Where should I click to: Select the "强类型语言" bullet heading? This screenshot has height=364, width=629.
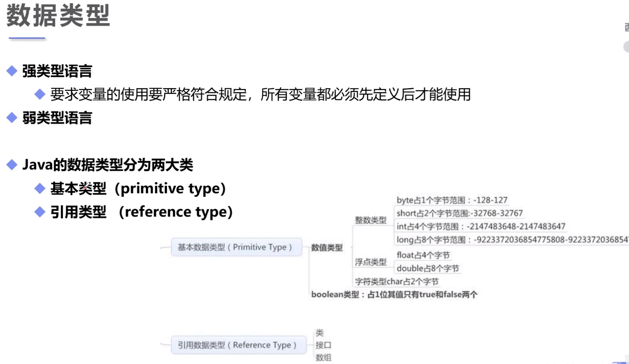(x=57, y=71)
